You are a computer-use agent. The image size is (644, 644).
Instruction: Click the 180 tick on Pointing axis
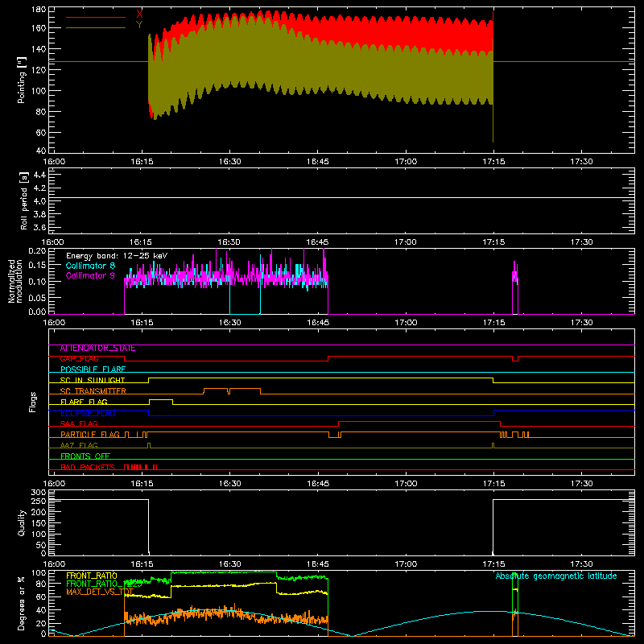coord(38,10)
